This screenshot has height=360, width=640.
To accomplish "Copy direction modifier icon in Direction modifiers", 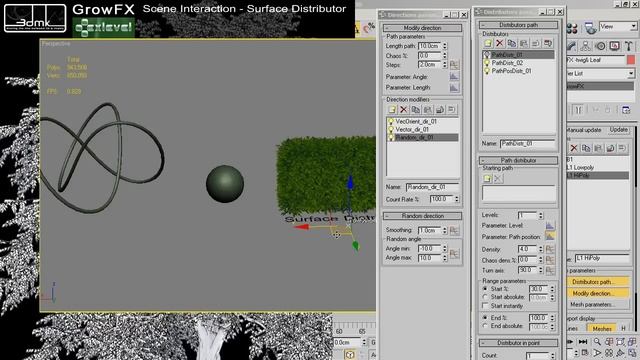I will [x=416, y=109].
